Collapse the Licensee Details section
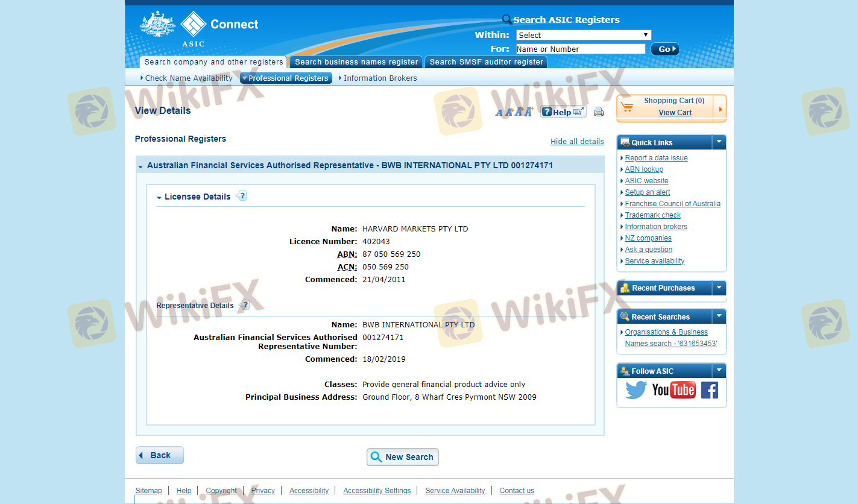Viewport: 858px width, 504px height. (159, 197)
